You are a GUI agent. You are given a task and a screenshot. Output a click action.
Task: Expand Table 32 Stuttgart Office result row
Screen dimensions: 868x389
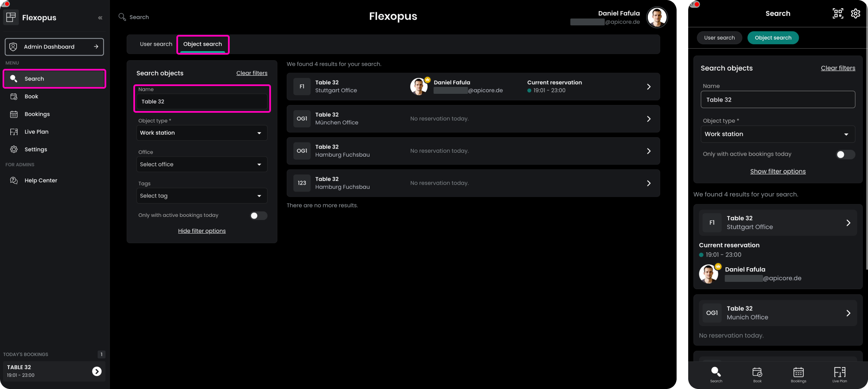coord(649,86)
